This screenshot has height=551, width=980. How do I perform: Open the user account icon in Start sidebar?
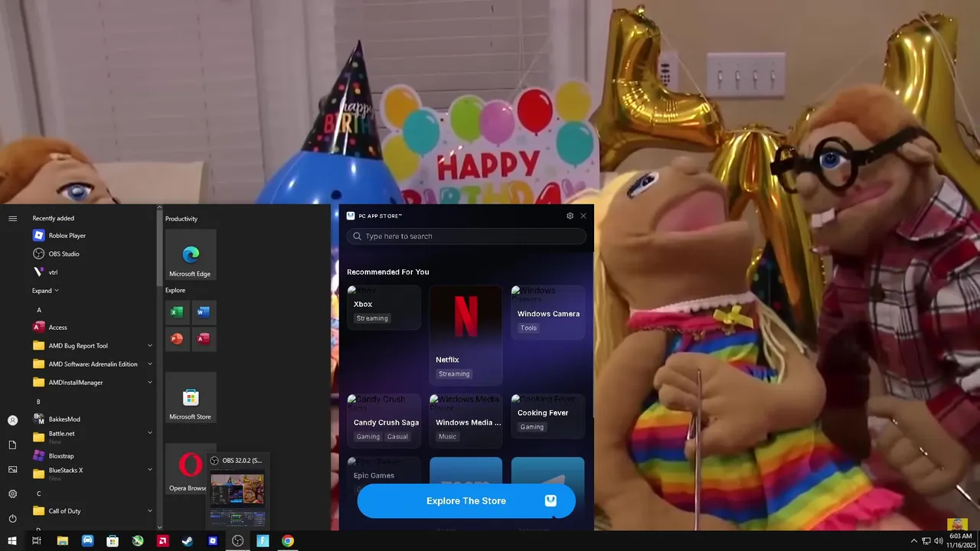point(12,420)
